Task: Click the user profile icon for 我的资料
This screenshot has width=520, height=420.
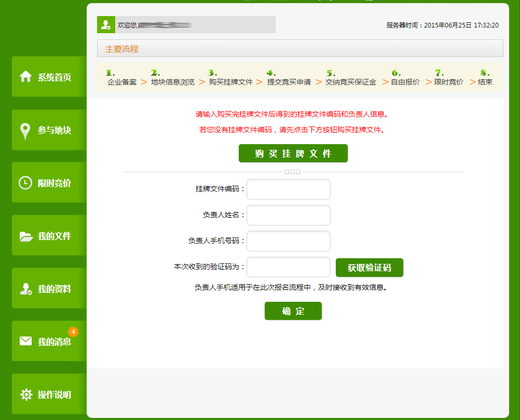Action: 26,289
